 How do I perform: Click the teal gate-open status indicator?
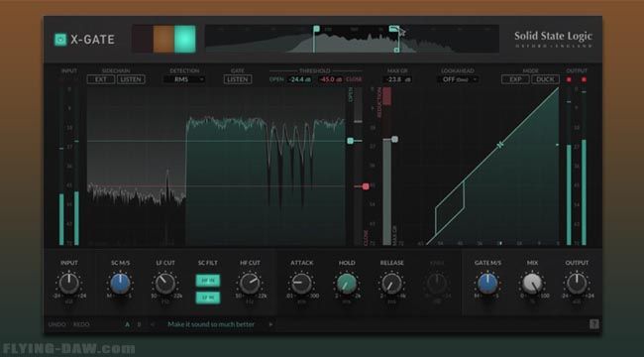point(185,39)
